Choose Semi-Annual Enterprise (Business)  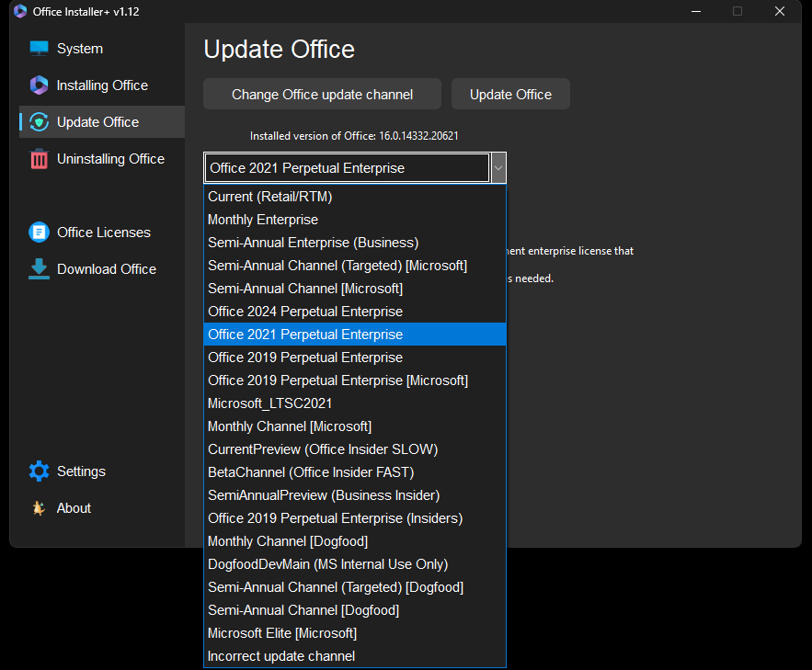(x=355, y=243)
